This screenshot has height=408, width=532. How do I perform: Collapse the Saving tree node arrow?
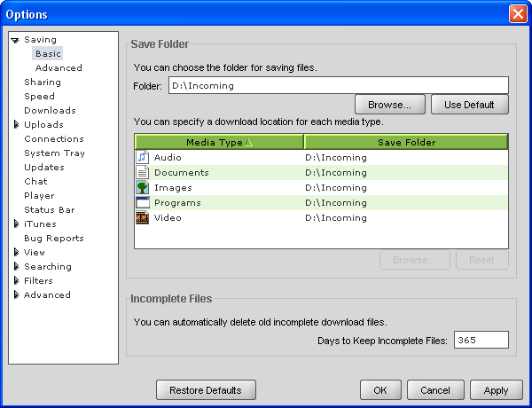pyautogui.click(x=15, y=40)
